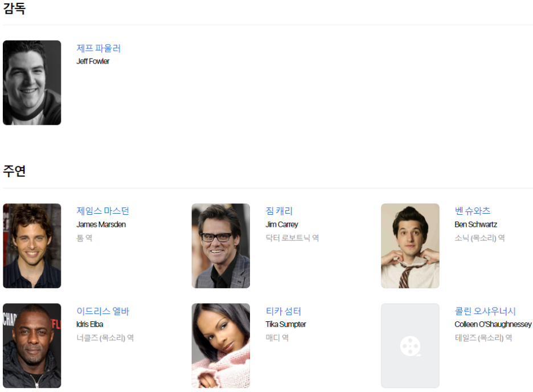Image resolution: width=533 pixels, height=392 pixels.
Task: Open the 콜린 오샤우너시 actor link
Action: (485, 311)
